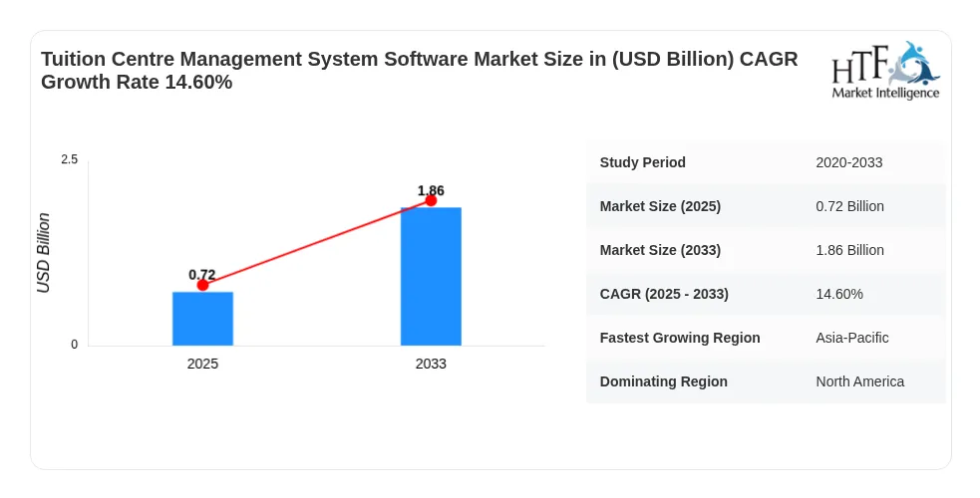Select the red data point at 1.86

pyautogui.click(x=431, y=200)
